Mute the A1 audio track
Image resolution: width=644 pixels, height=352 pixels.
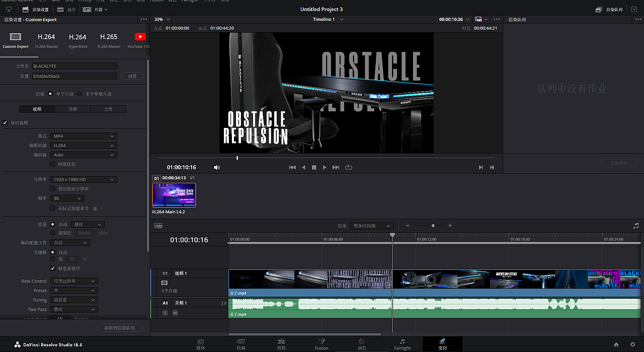tap(175, 313)
